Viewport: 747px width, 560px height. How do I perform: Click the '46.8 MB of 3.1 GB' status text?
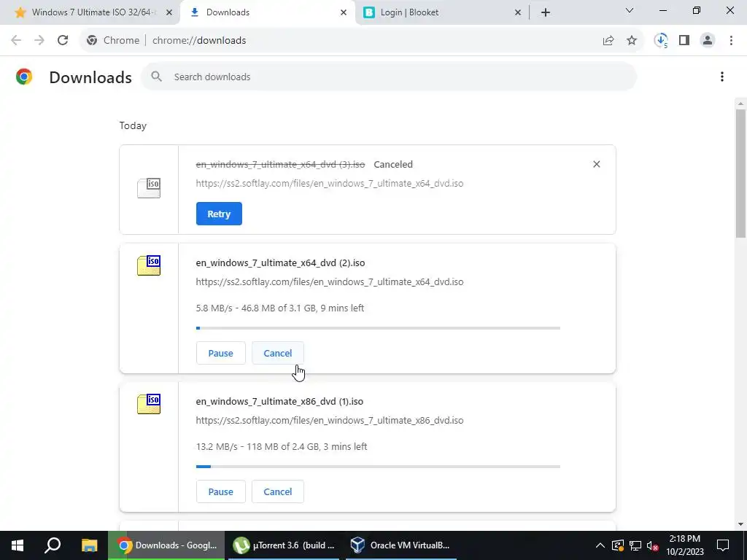pos(279,308)
